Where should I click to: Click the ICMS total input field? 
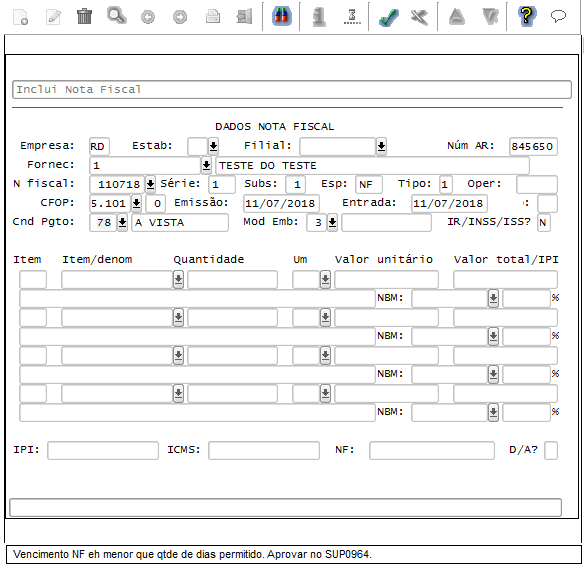coord(264,451)
